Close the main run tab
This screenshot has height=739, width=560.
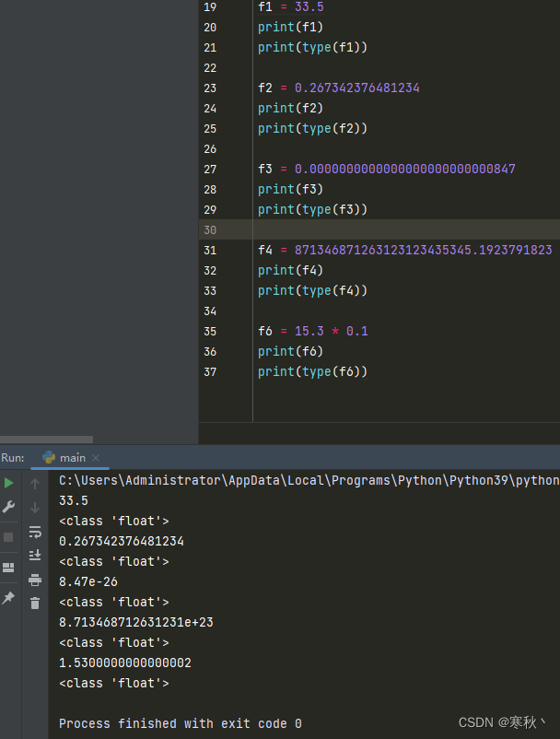coord(96,458)
